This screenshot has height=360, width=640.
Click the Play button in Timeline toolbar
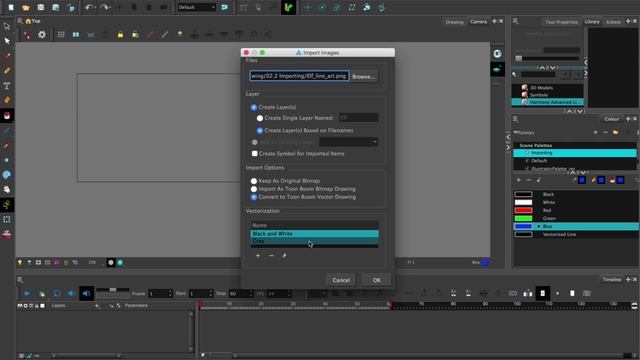[x=27, y=293]
